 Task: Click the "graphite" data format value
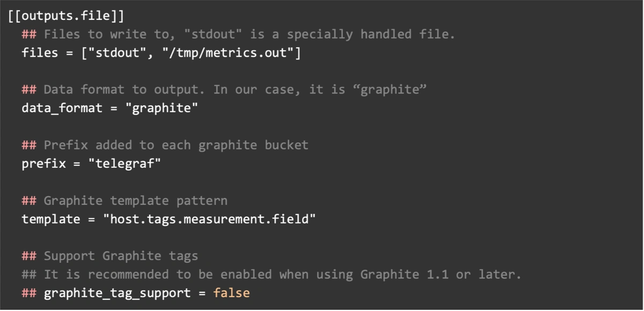[x=162, y=108]
